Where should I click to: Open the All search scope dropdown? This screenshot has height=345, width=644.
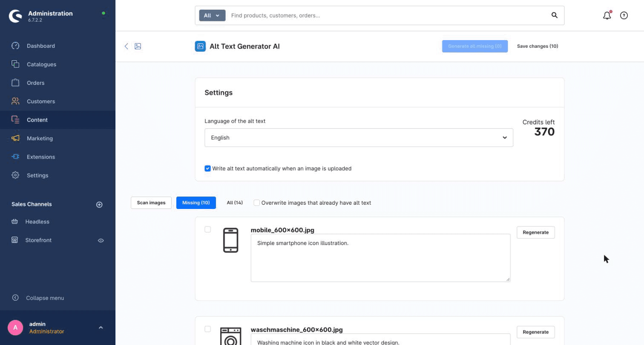212,15
